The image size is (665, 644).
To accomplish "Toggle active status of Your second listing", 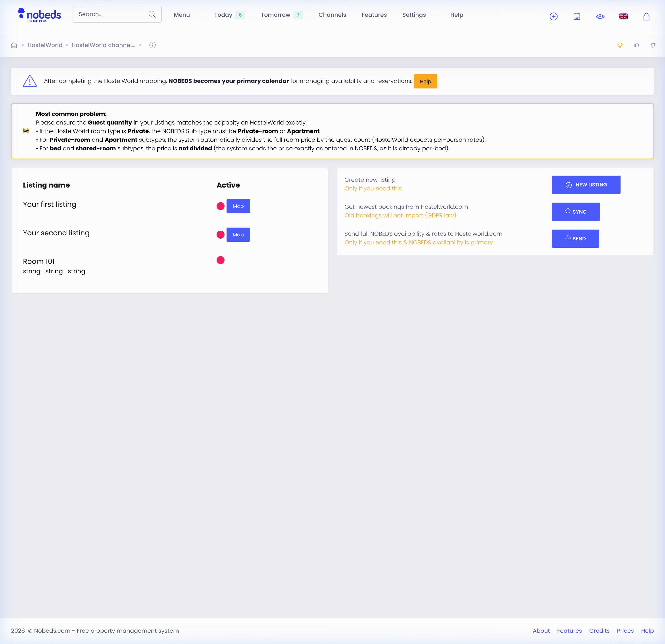I will click(221, 235).
